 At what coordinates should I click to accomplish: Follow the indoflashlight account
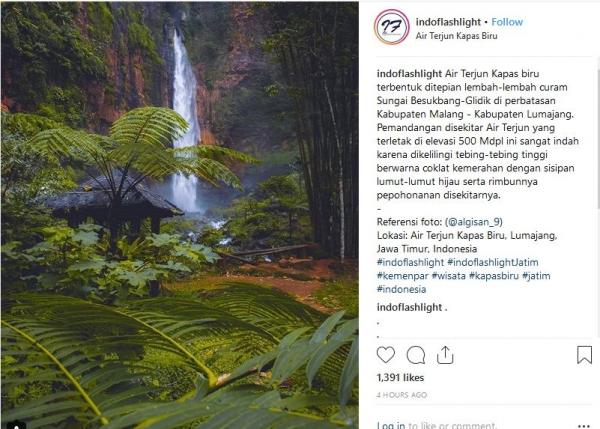508,20
